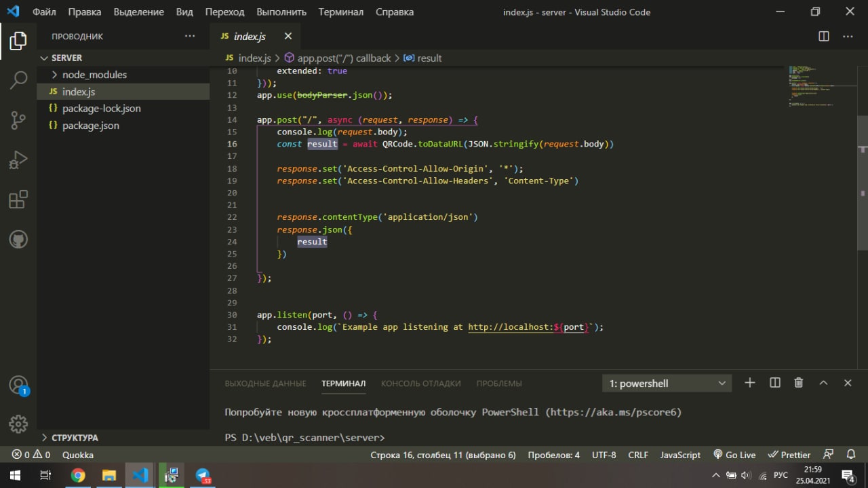Toggle Go Live server in status bar
868x488 pixels.
(x=734, y=455)
